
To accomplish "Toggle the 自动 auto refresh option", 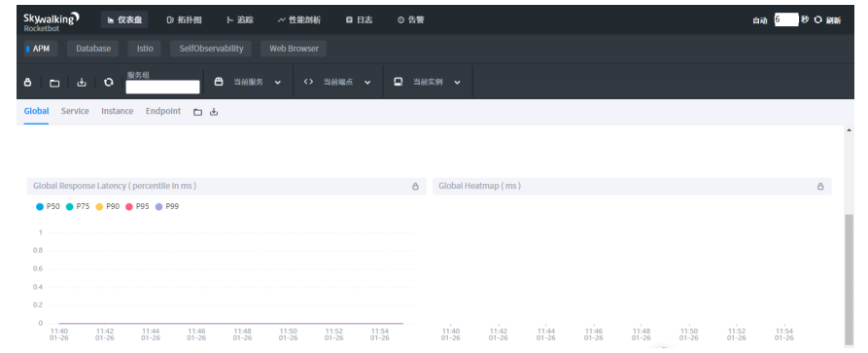I will click(760, 20).
